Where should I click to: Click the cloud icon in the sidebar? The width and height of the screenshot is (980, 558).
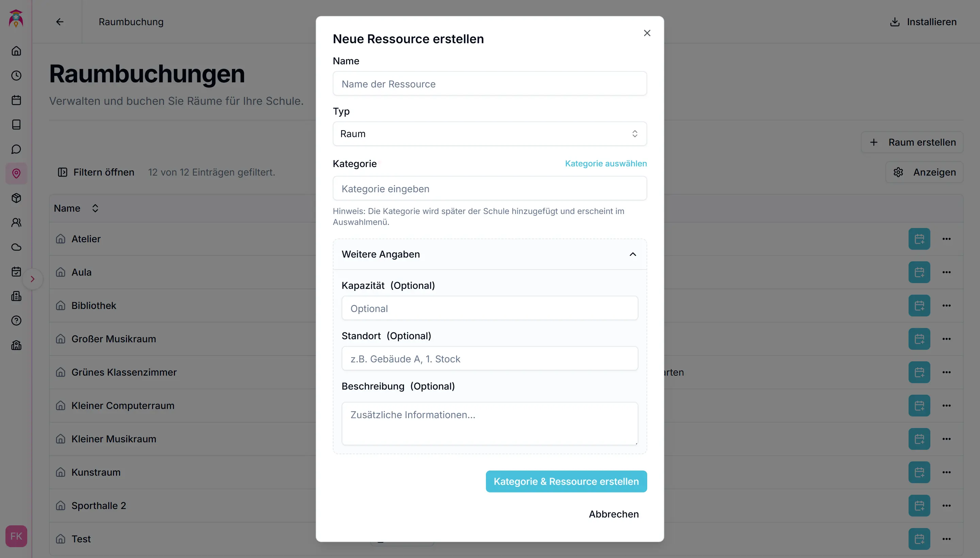pos(16,247)
